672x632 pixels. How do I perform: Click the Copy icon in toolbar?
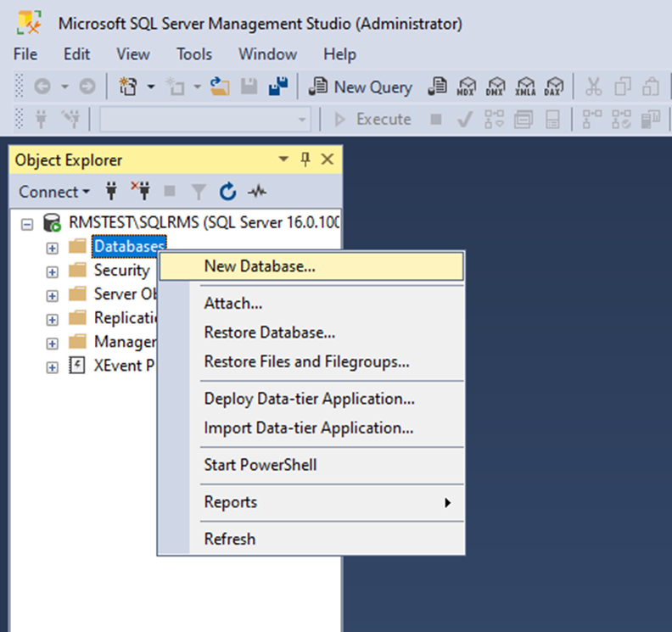pos(622,87)
